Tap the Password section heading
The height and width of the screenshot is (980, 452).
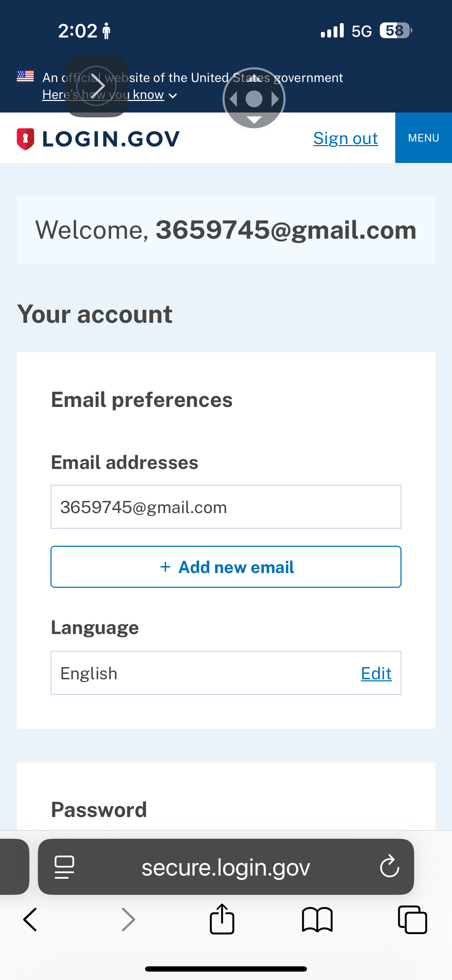pos(99,809)
